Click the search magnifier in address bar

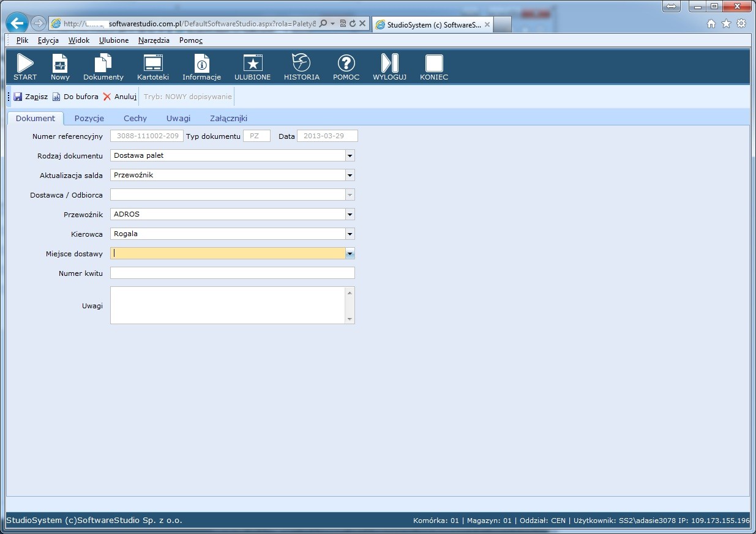tap(323, 24)
